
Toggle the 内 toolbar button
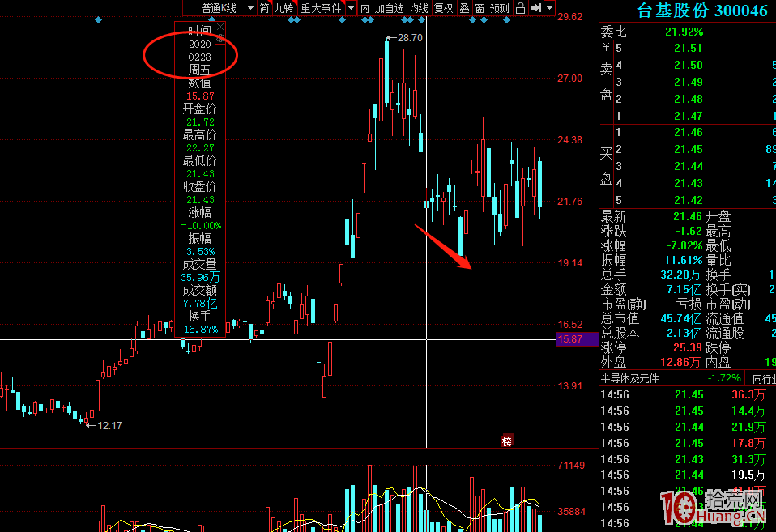click(x=365, y=8)
